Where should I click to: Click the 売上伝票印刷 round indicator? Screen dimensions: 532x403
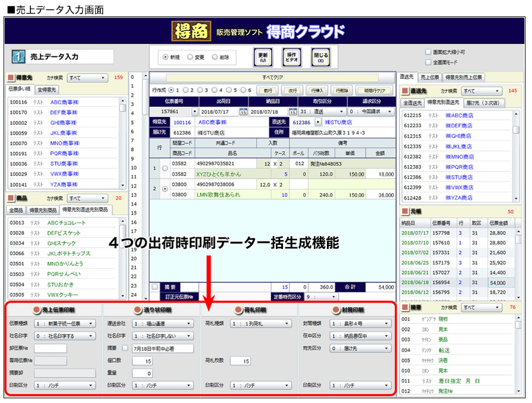(x=37, y=310)
